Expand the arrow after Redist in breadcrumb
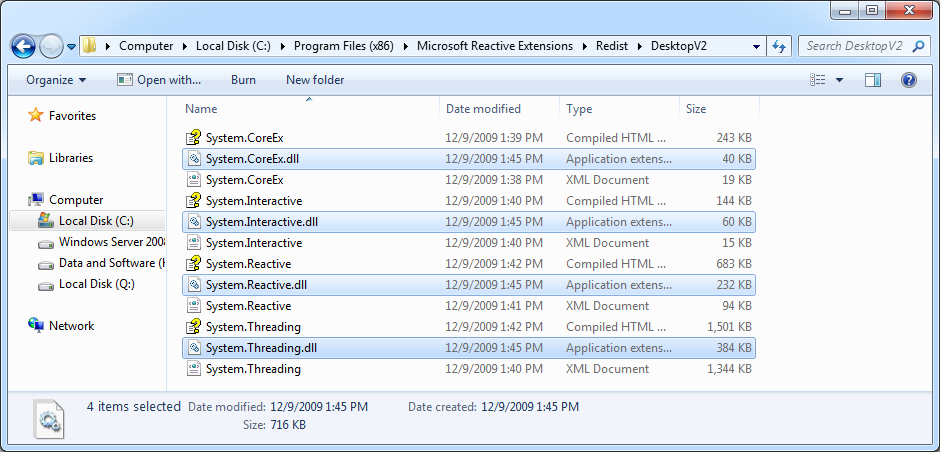Viewport: 940px width, 452px height. point(642,46)
